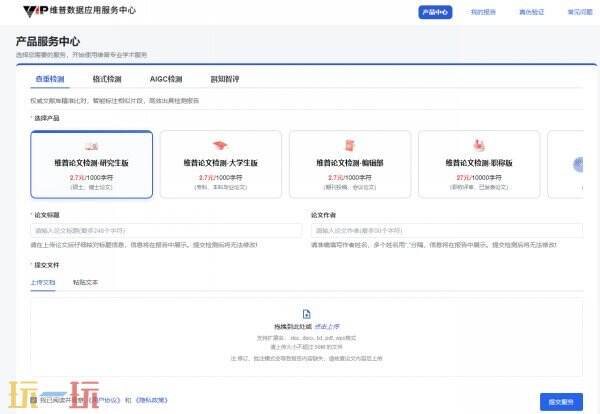Select the 粘贴文本 tab

pyautogui.click(x=85, y=282)
